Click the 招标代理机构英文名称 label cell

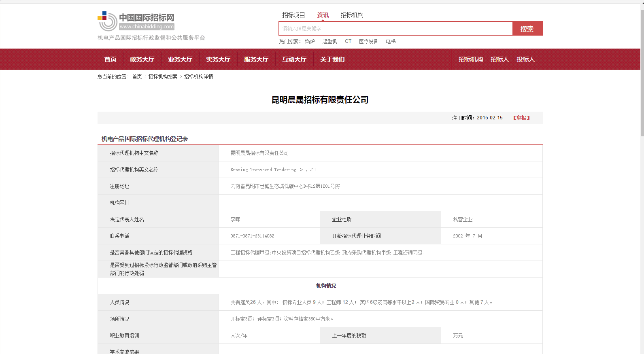[158, 170]
